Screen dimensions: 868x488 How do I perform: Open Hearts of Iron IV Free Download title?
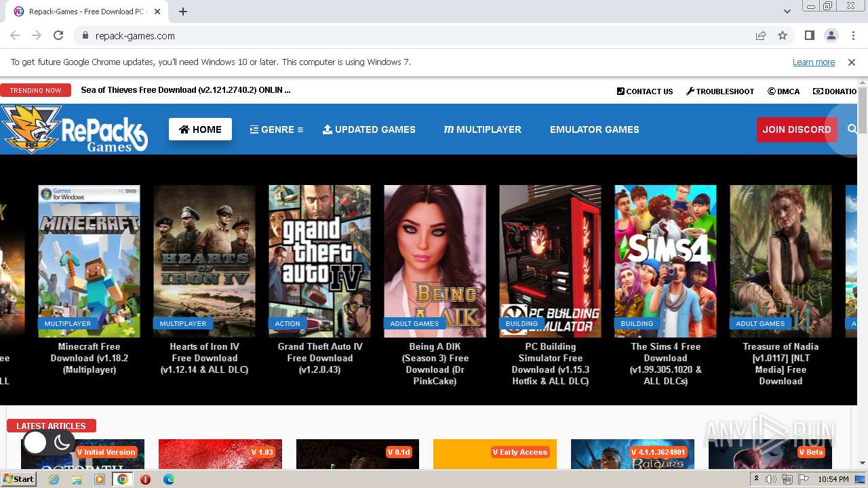(204, 358)
